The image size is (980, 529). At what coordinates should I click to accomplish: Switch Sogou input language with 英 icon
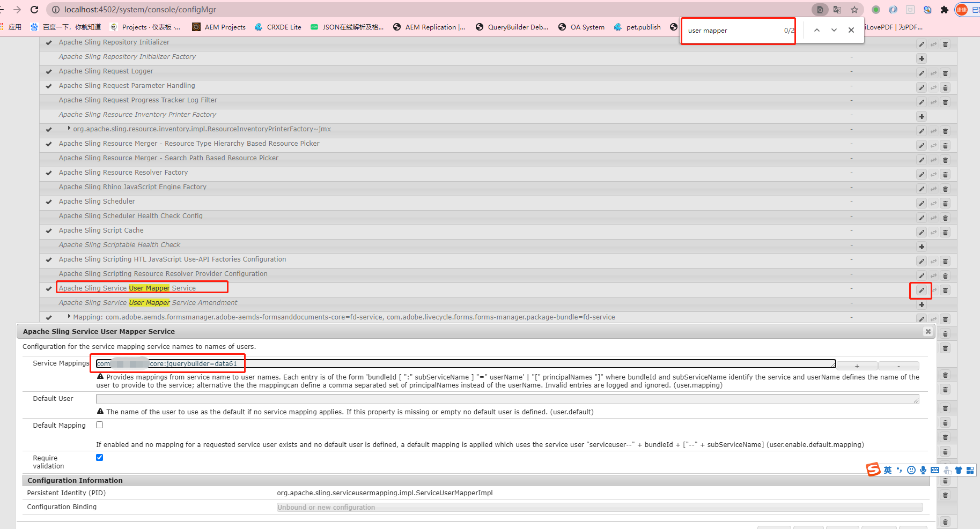888,470
